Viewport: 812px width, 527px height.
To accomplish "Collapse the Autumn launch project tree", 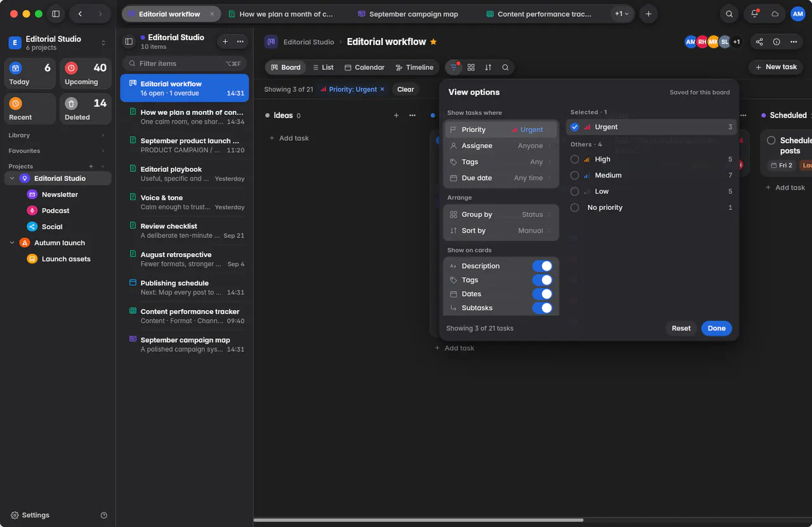I will (x=12, y=243).
